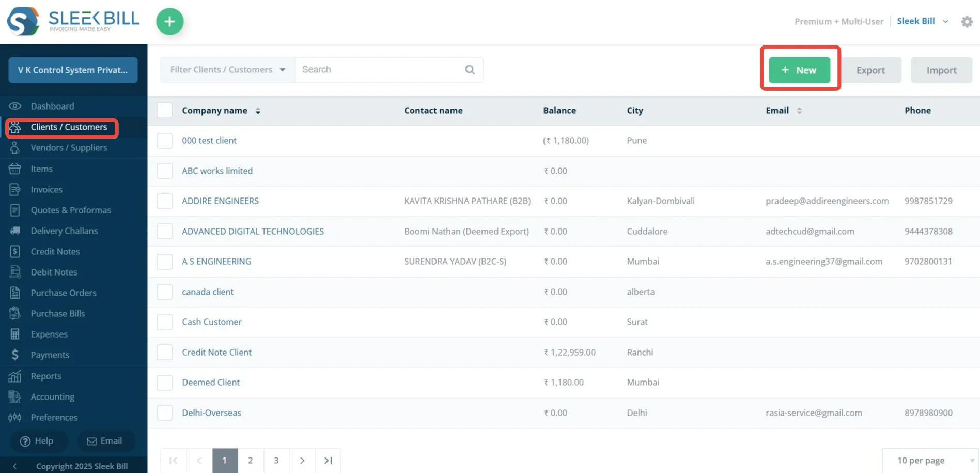Click the Delivery Challans truck icon
Screen dimensions: 980x473
[x=15, y=231]
